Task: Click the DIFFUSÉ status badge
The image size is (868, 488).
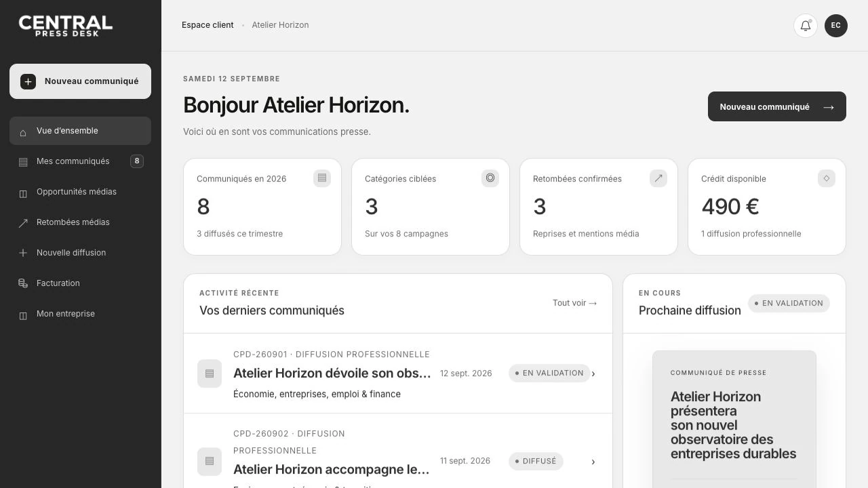Action: (536, 462)
